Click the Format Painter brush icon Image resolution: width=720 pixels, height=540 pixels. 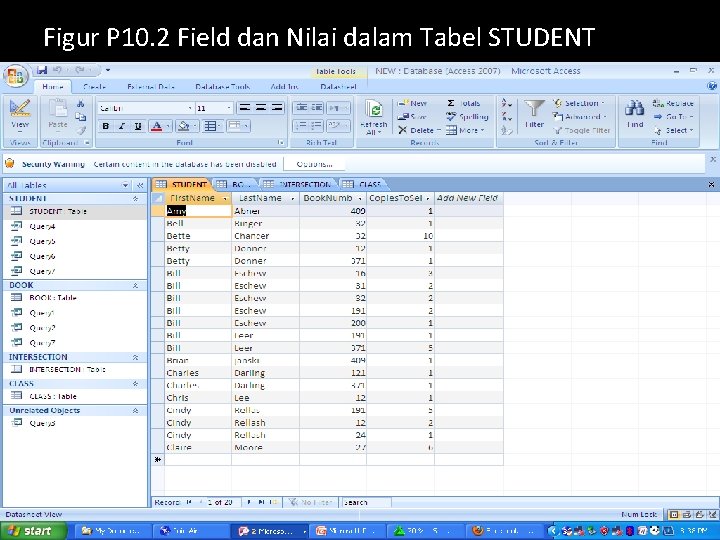81,130
